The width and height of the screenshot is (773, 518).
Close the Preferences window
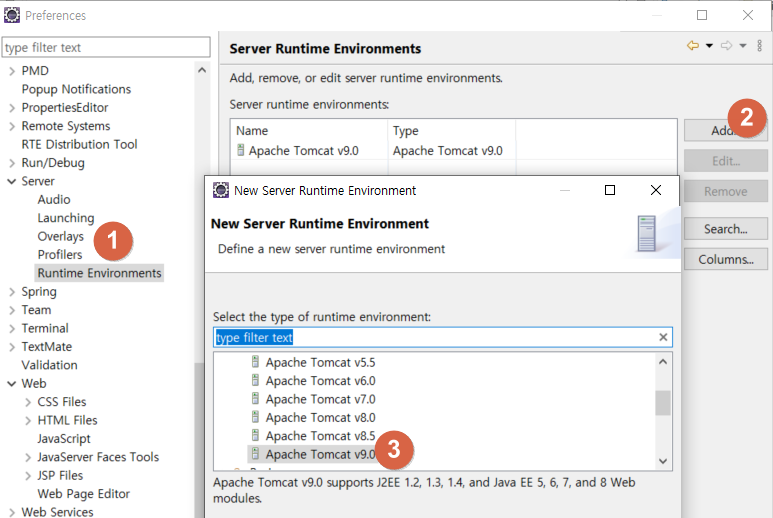[748, 15]
